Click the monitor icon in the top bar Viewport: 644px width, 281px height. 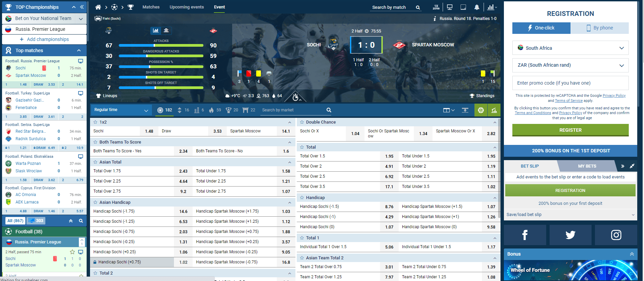click(x=450, y=7)
